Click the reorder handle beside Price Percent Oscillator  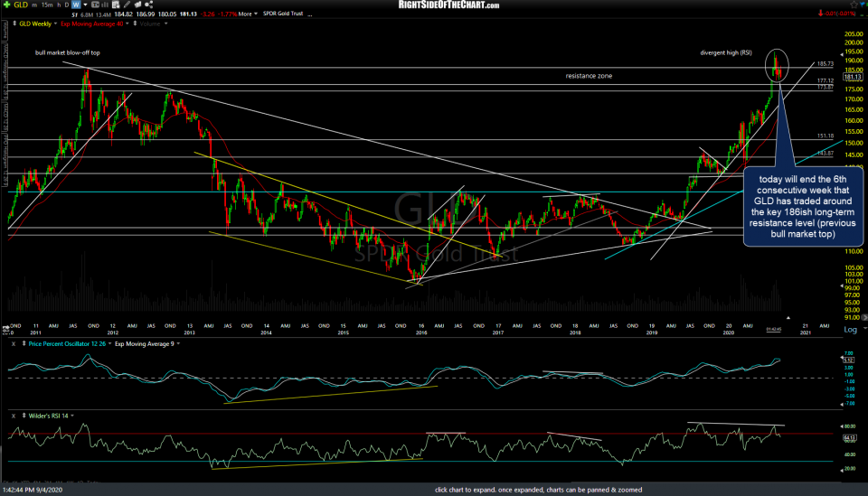pyautogui.click(x=24, y=344)
